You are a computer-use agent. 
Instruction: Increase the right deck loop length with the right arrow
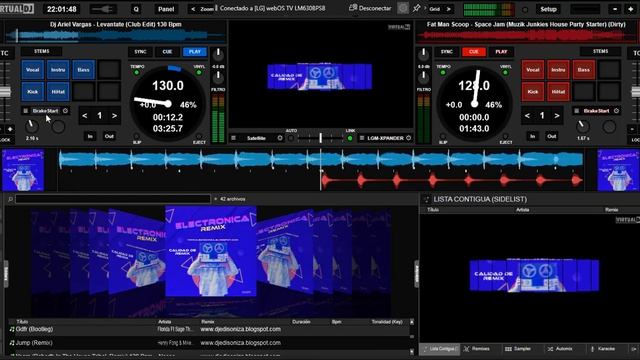pos(557,116)
